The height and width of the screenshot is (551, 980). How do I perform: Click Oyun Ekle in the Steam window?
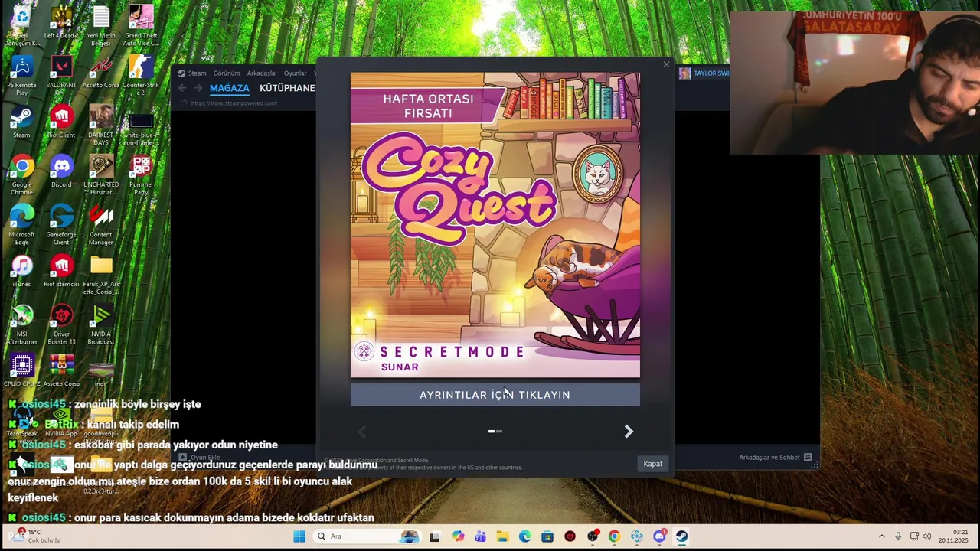[200, 458]
